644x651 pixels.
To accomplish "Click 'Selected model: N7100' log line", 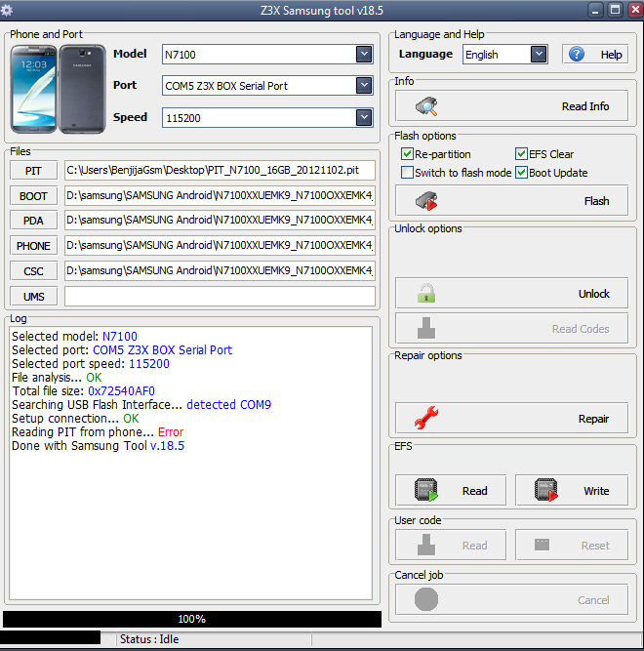I will tap(75, 336).
